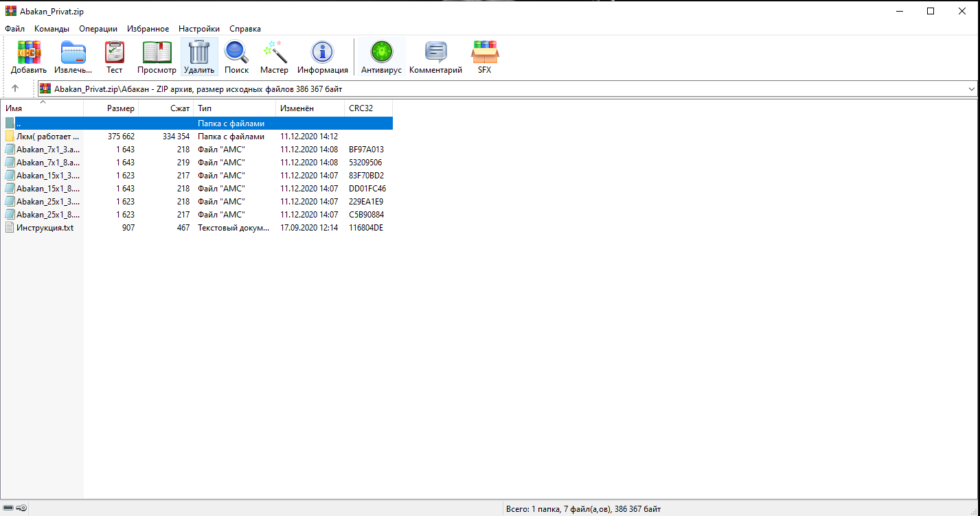Open the Команды menu
This screenshot has width=980, height=516.
click(x=52, y=29)
